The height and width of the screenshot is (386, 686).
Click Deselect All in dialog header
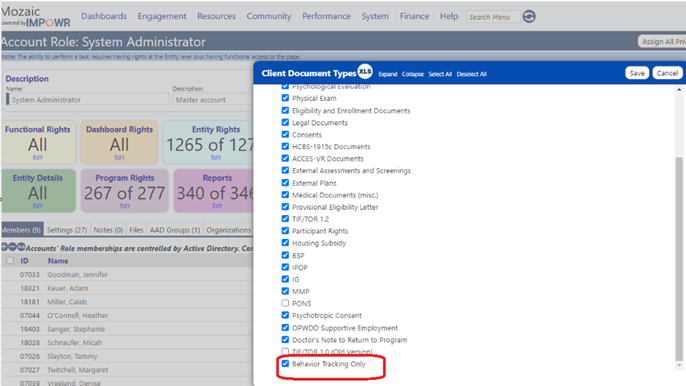click(471, 74)
